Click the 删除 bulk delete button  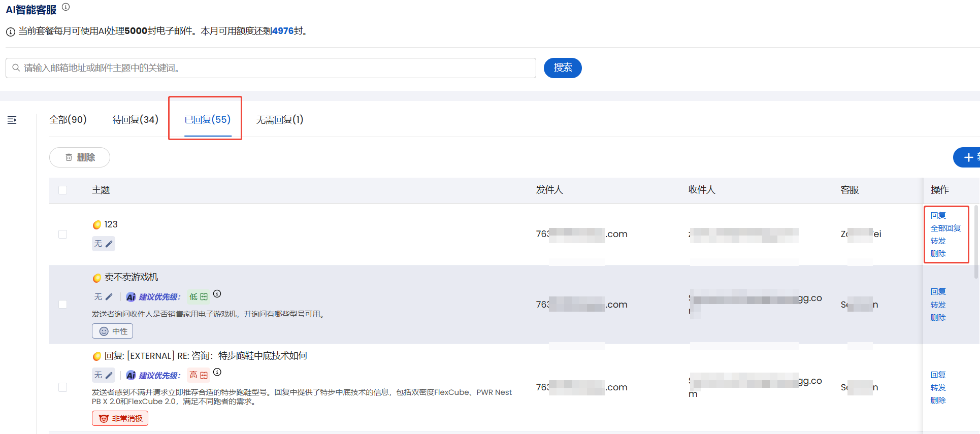pos(80,157)
